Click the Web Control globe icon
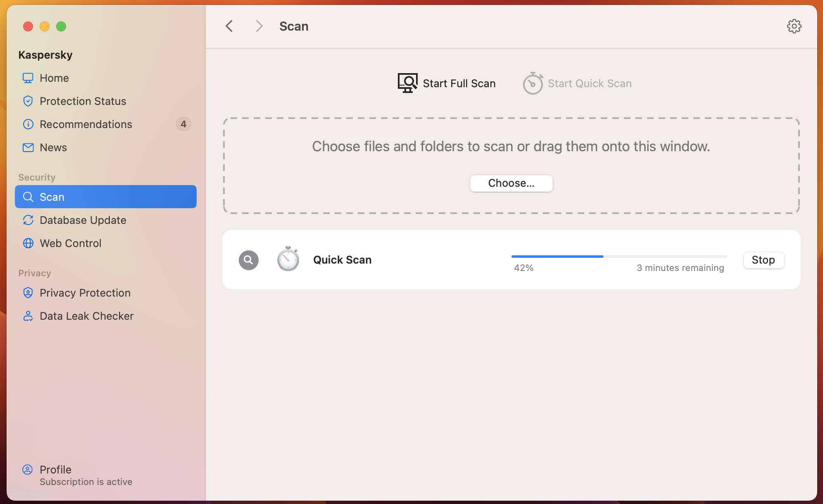The height and width of the screenshot is (504, 823). [x=28, y=243]
